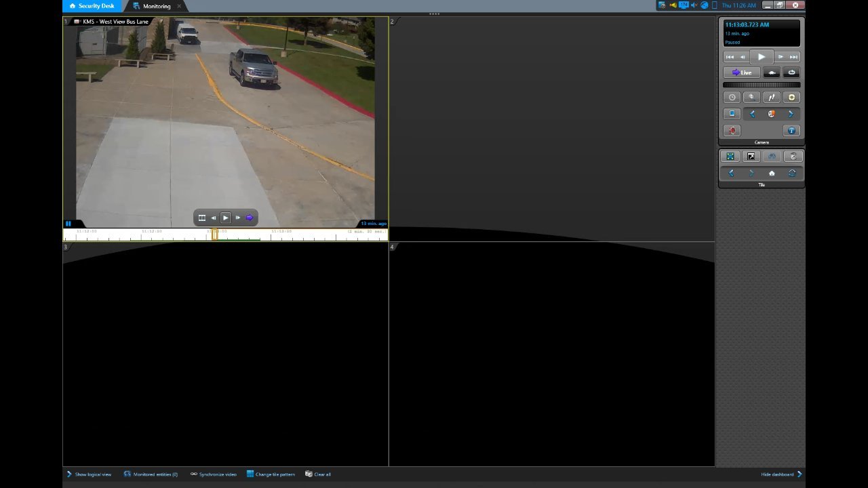Image resolution: width=868 pixels, height=488 pixels.
Task: Click the playback speed jog slider
Action: pyautogui.click(x=762, y=85)
